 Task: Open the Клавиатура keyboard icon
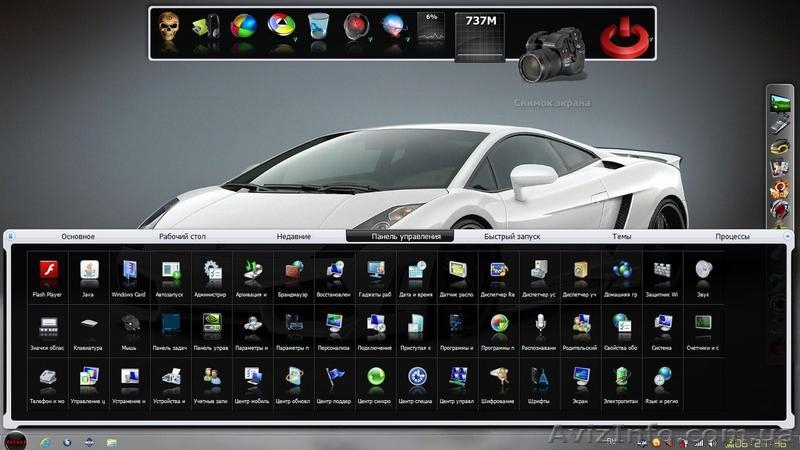[89, 325]
